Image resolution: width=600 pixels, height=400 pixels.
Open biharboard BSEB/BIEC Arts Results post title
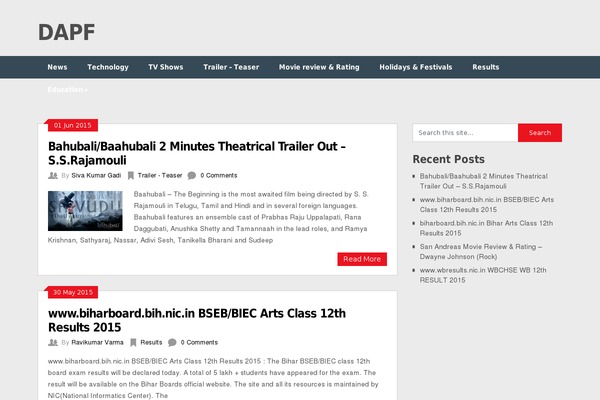(x=197, y=320)
